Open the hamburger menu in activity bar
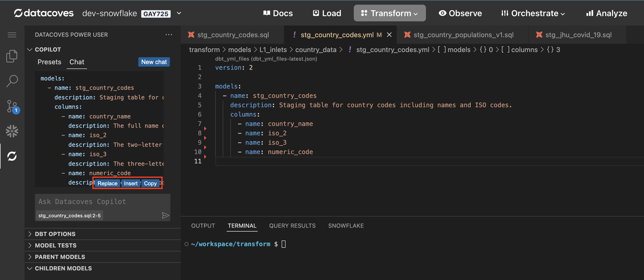644x280 pixels. pos(12,35)
